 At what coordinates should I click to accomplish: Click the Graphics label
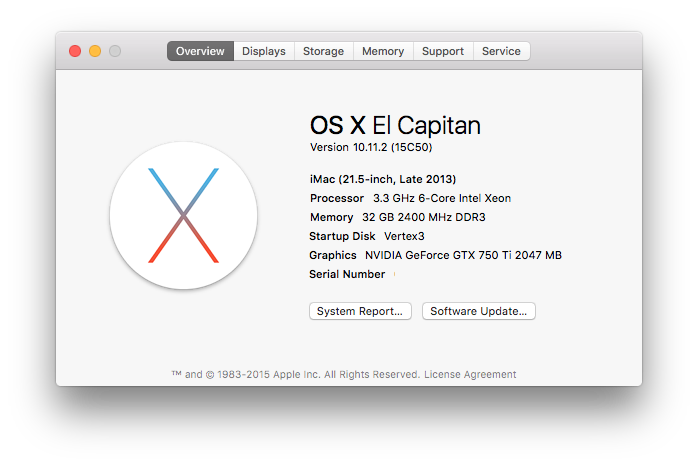(333, 255)
